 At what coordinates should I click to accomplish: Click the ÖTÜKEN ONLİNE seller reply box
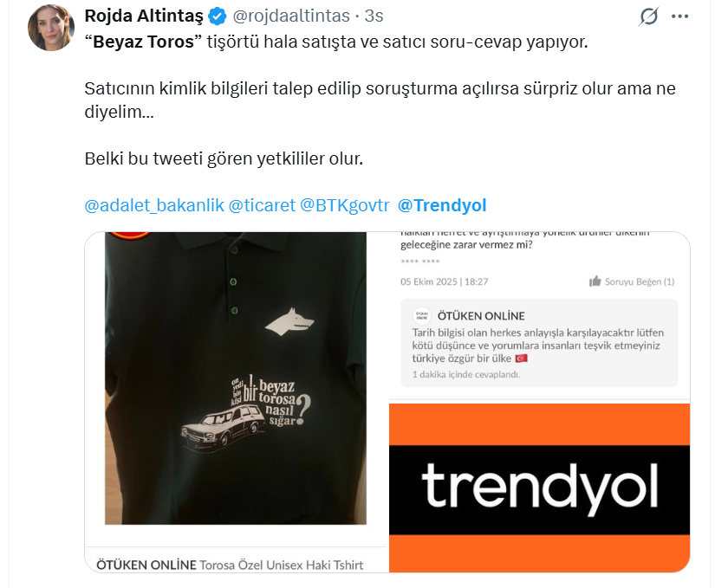pyautogui.click(x=539, y=343)
